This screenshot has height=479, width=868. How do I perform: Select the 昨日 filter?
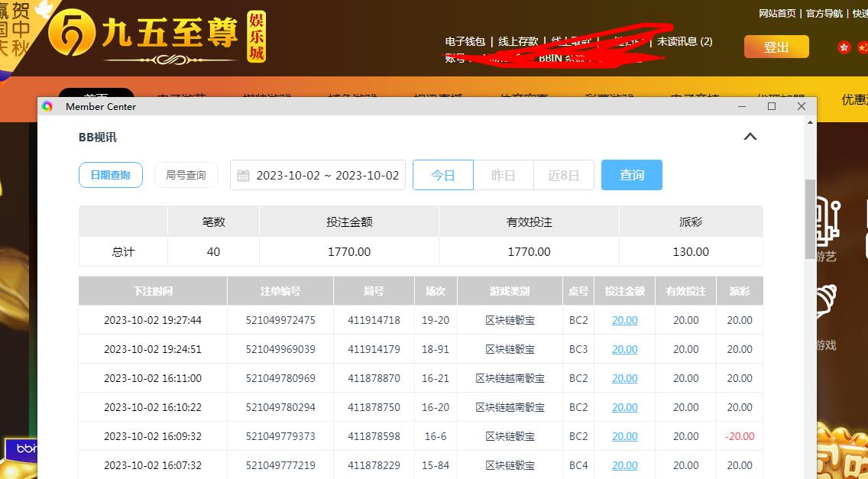click(x=504, y=175)
